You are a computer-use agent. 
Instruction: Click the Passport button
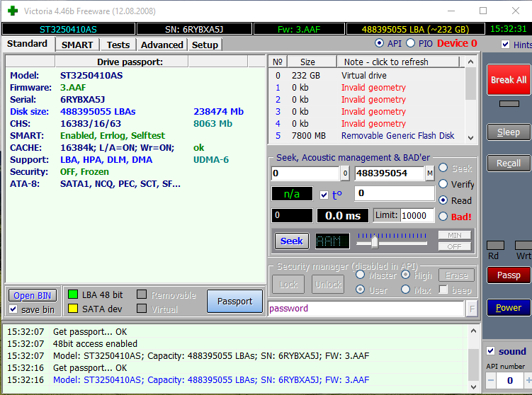234,301
